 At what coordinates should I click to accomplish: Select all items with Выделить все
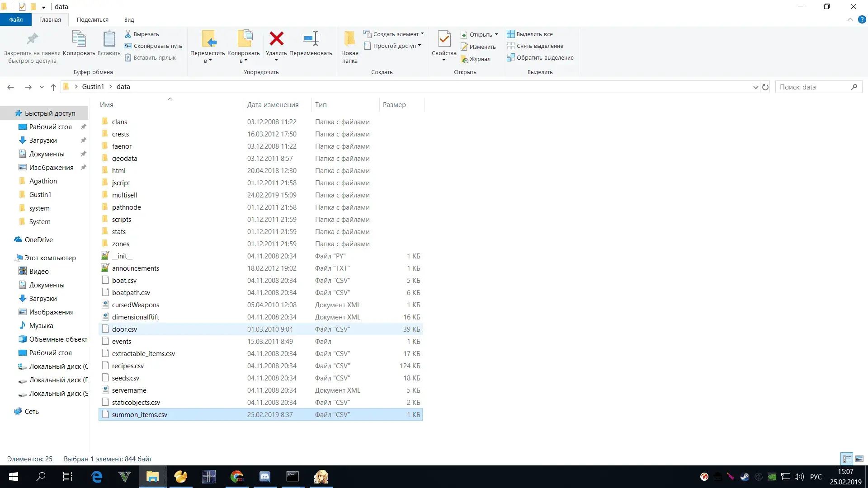tap(530, 34)
